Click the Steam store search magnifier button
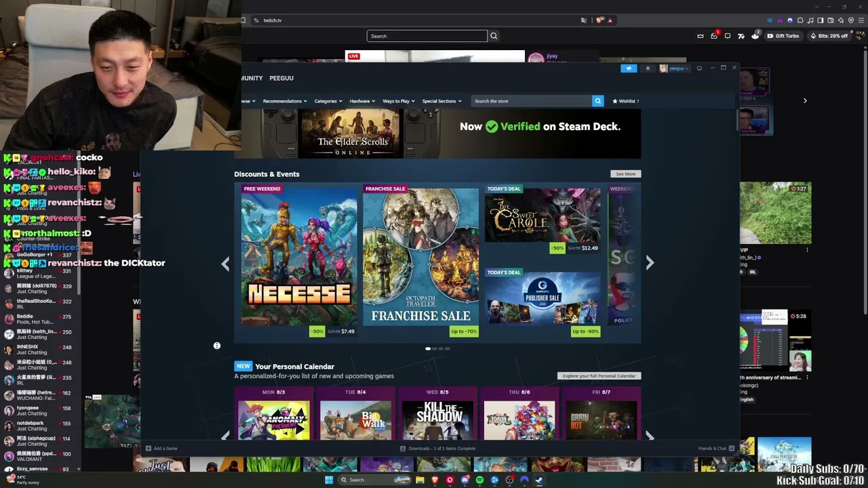Image resolution: width=868 pixels, height=488 pixels. tap(597, 101)
